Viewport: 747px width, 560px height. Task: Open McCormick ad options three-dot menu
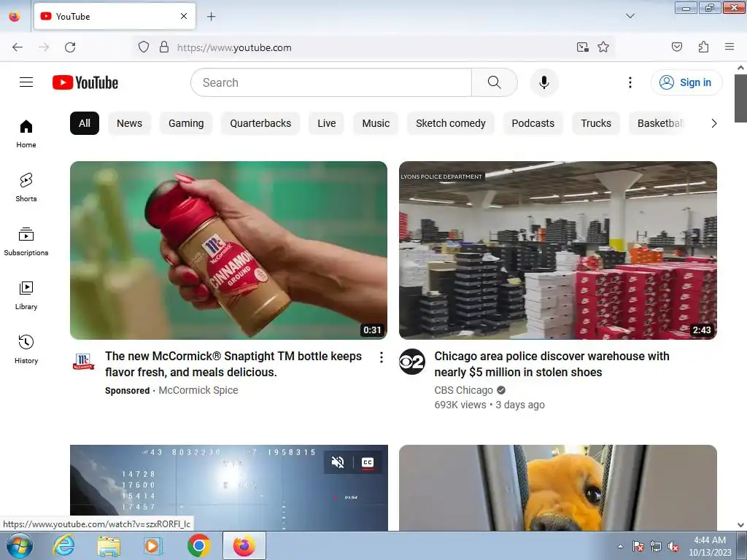(381, 357)
